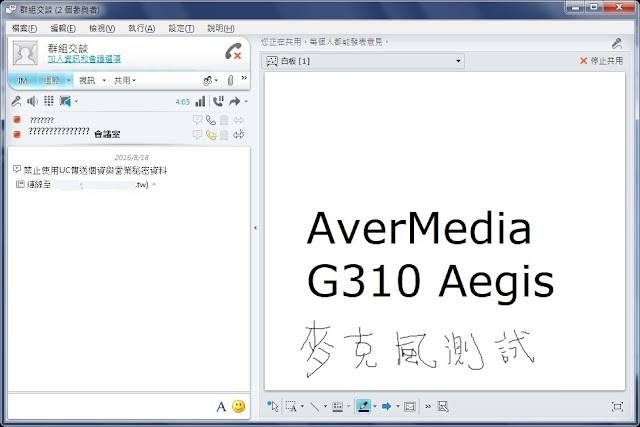Click the sharing arrows icon in the ??????? row
The image size is (640, 427).
click(238, 120)
